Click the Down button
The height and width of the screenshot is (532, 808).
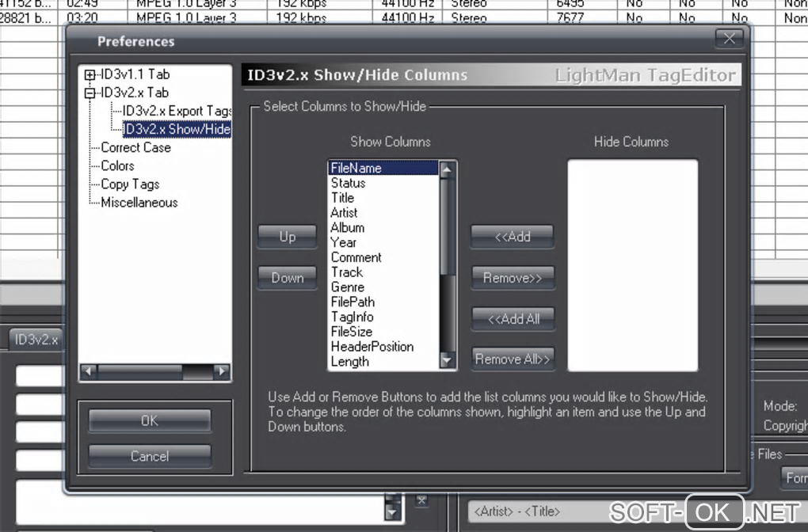coord(288,278)
